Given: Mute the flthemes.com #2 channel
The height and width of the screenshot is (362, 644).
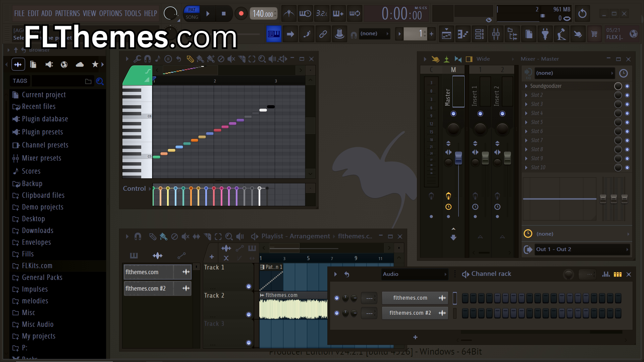Looking at the screenshot, I should pyautogui.click(x=337, y=313).
